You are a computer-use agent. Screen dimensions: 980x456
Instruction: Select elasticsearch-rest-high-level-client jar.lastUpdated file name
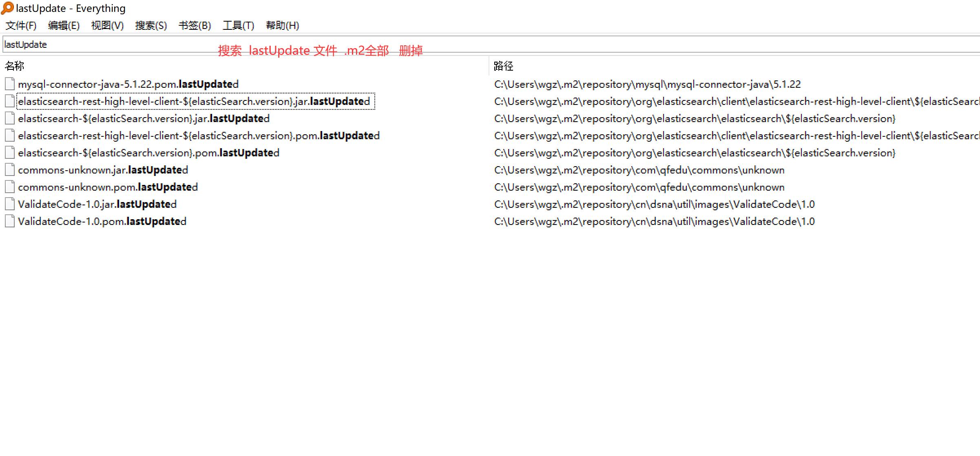coord(194,101)
